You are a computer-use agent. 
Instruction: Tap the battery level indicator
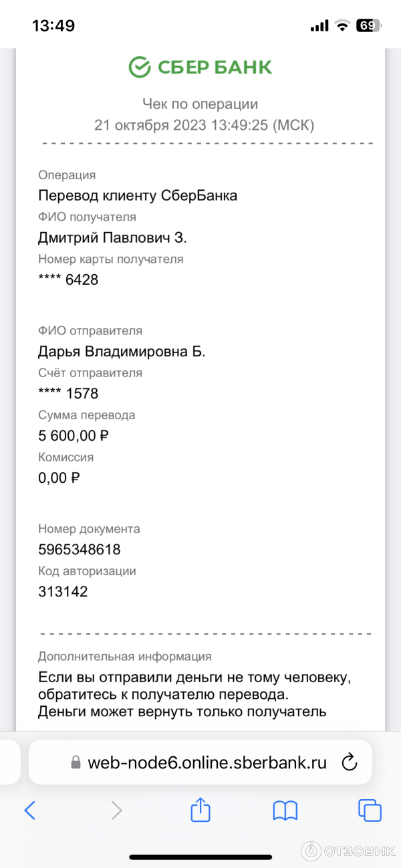[368, 26]
